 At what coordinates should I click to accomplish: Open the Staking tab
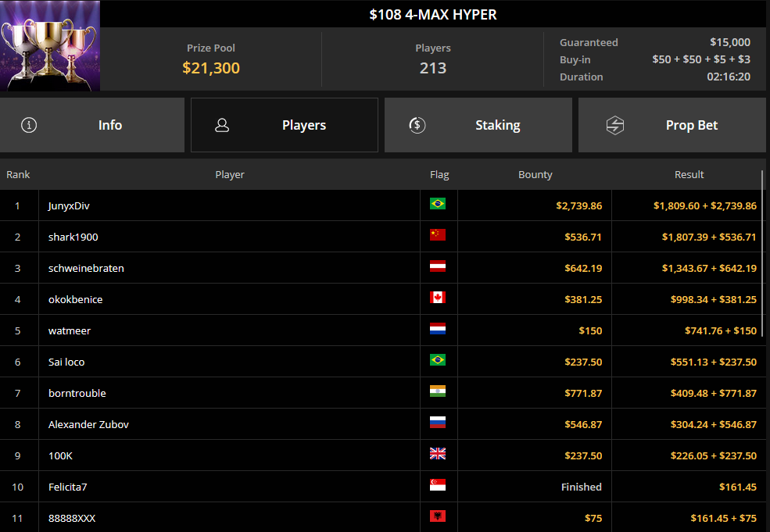coord(478,125)
